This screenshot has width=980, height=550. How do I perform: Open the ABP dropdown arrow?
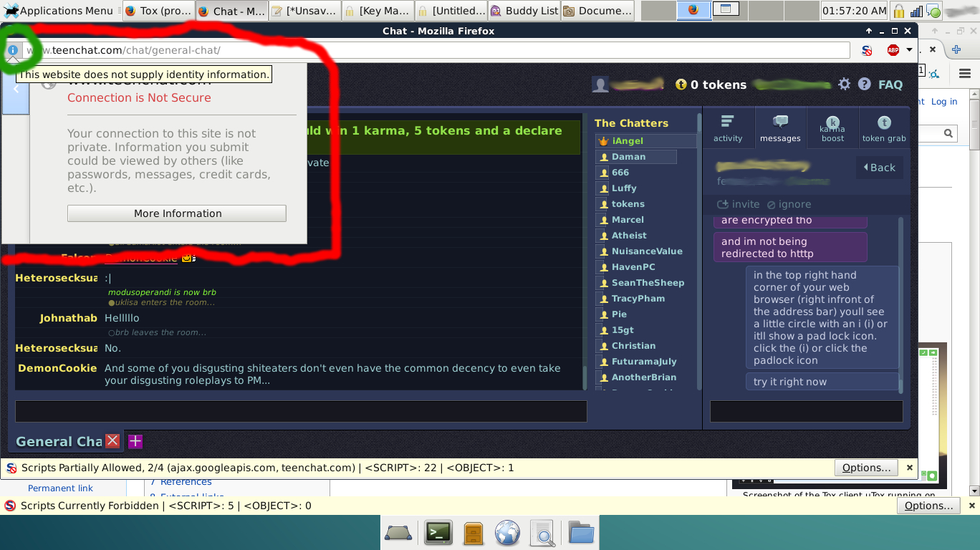tap(909, 50)
